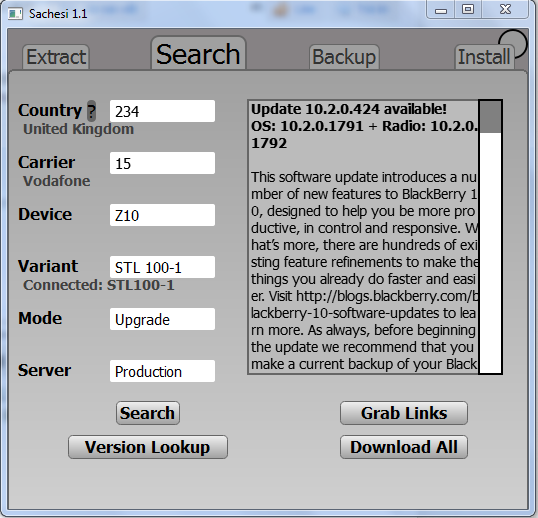Image resolution: width=538 pixels, height=518 pixels.
Task: Open the Mode dropdown showing Upgrade
Action: [162, 319]
